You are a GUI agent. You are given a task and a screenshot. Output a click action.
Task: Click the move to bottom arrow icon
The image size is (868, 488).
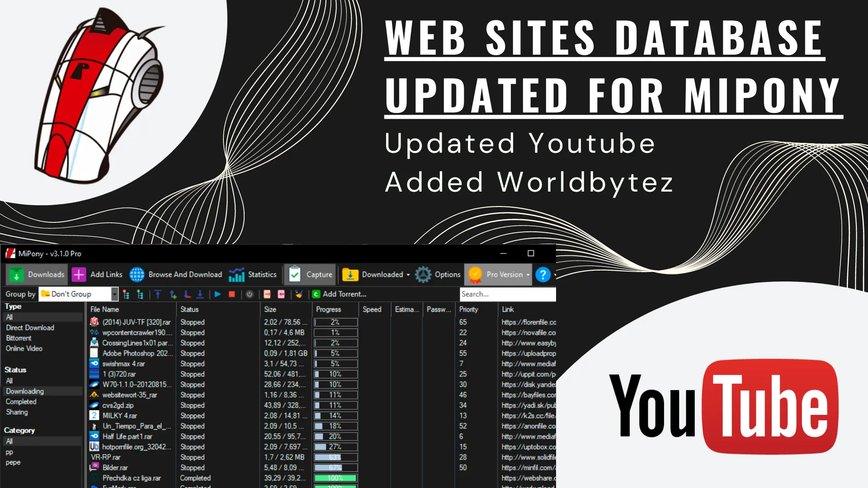pyautogui.click(x=200, y=294)
